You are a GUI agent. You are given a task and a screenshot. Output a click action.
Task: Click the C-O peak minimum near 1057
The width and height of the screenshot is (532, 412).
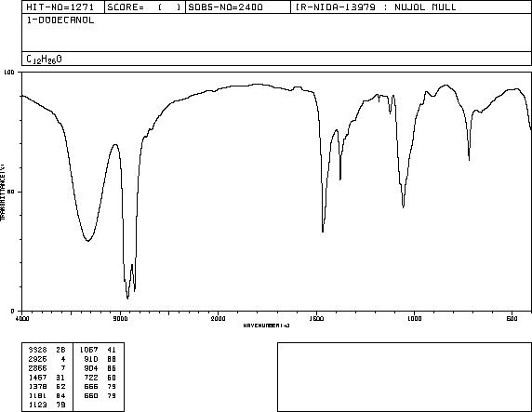[403, 207]
